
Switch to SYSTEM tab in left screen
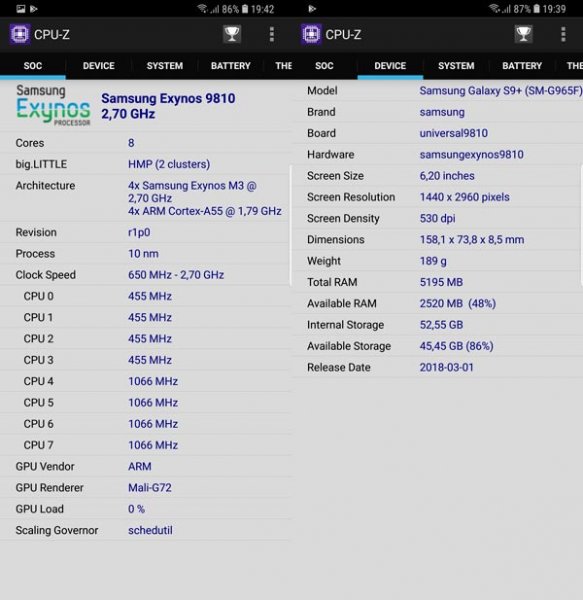point(165,66)
